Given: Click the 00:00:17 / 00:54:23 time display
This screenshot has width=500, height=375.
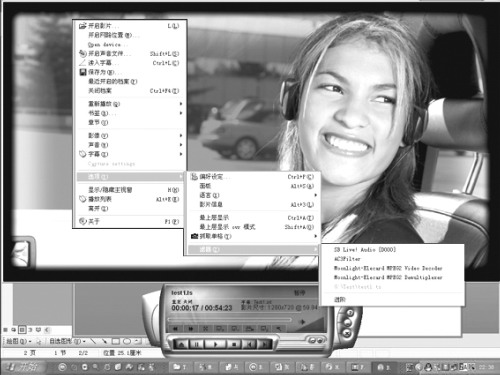Looking at the screenshot, I should pos(202,308).
